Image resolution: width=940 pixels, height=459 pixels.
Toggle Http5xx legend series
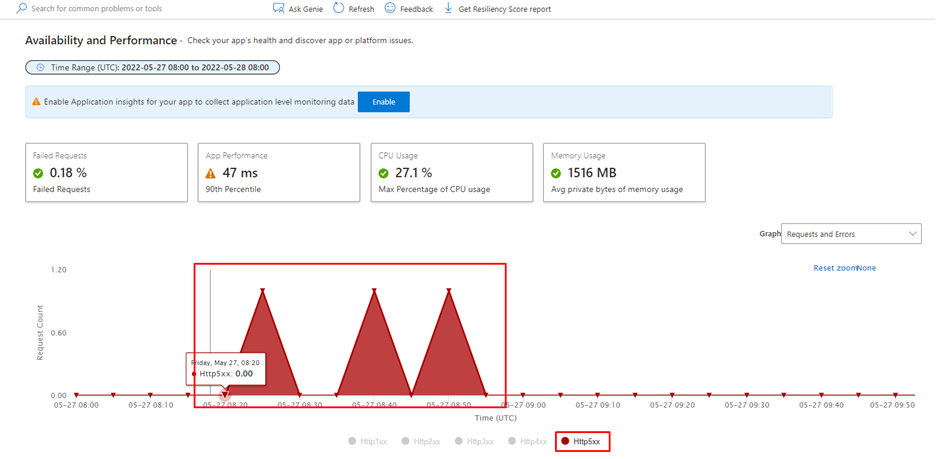582,442
